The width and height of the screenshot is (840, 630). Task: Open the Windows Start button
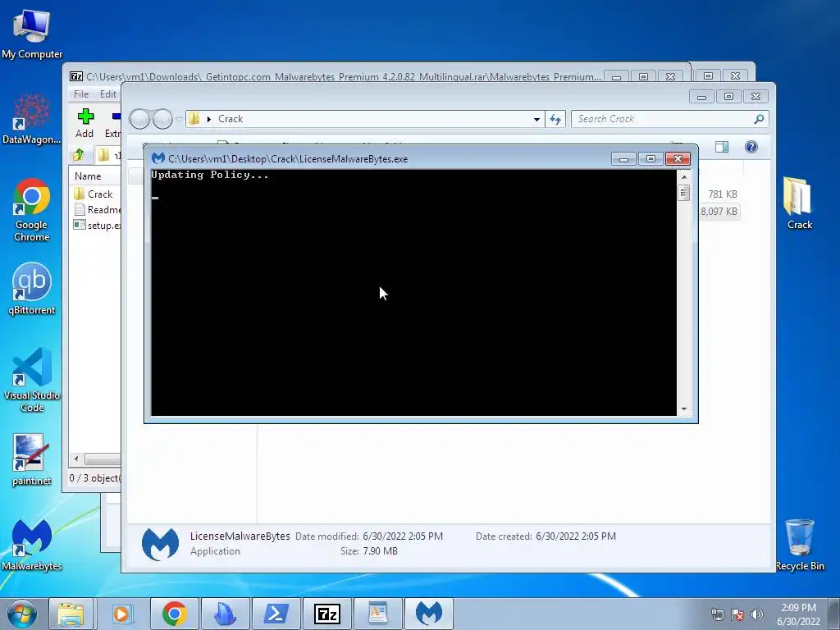tap(21, 614)
